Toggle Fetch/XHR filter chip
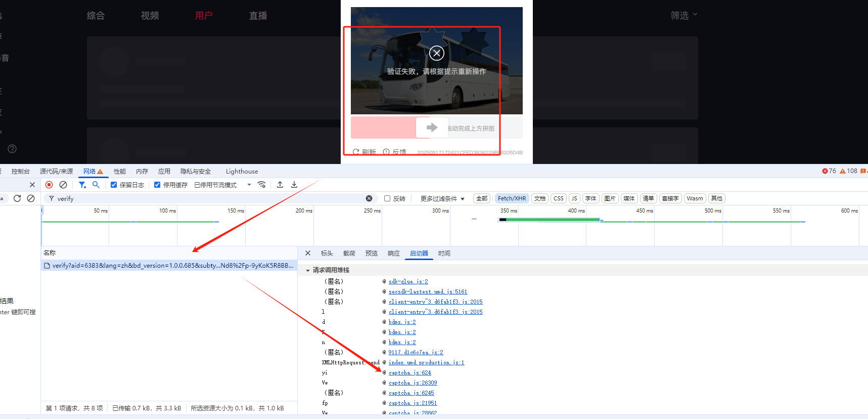The width and height of the screenshot is (868, 419). 512,198
